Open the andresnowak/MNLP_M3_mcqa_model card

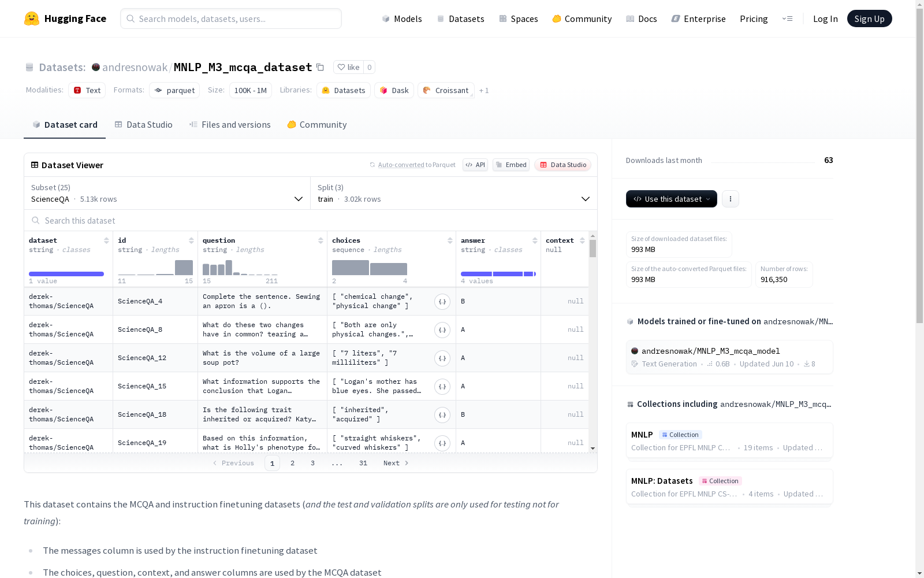[x=729, y=357]
